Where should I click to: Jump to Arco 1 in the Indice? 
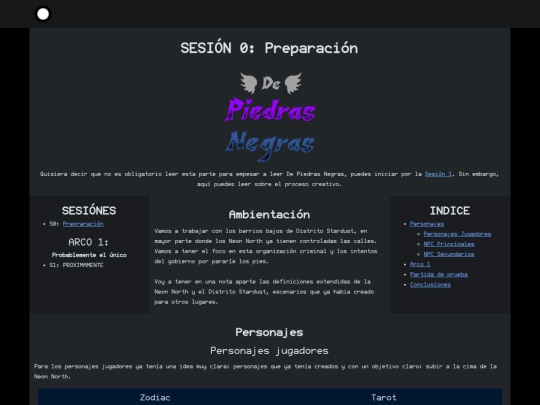pyautogui.click(x=420, y=264)
